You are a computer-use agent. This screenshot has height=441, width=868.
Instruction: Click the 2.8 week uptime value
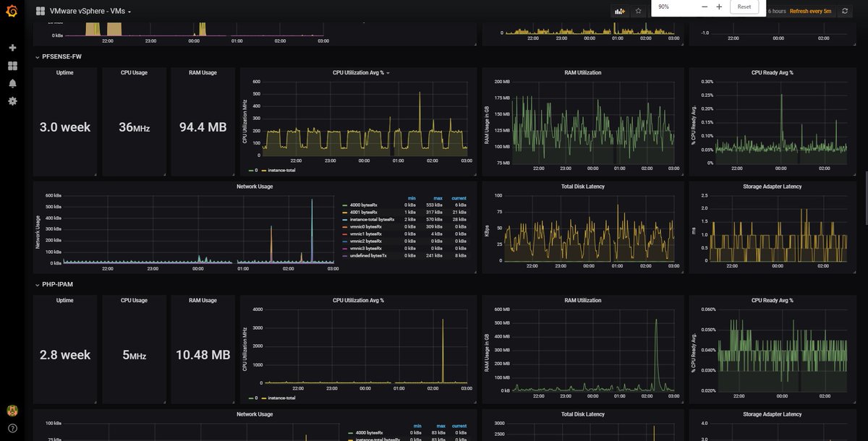(65, 355)
